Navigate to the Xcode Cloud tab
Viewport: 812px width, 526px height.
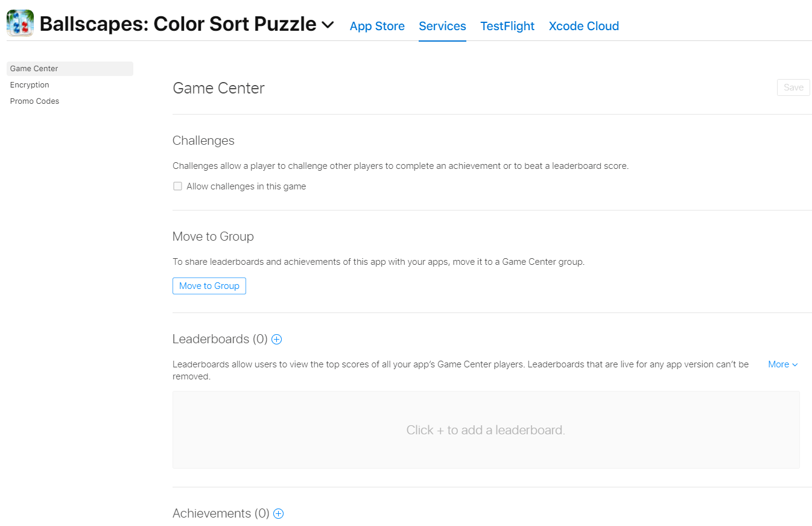coord(583,26)
